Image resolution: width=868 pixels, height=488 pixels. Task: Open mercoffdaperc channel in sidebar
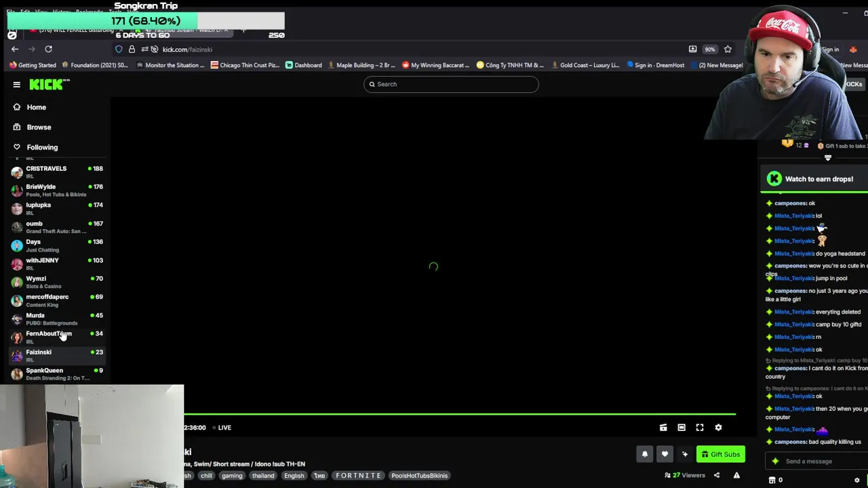tap(57, 300)
